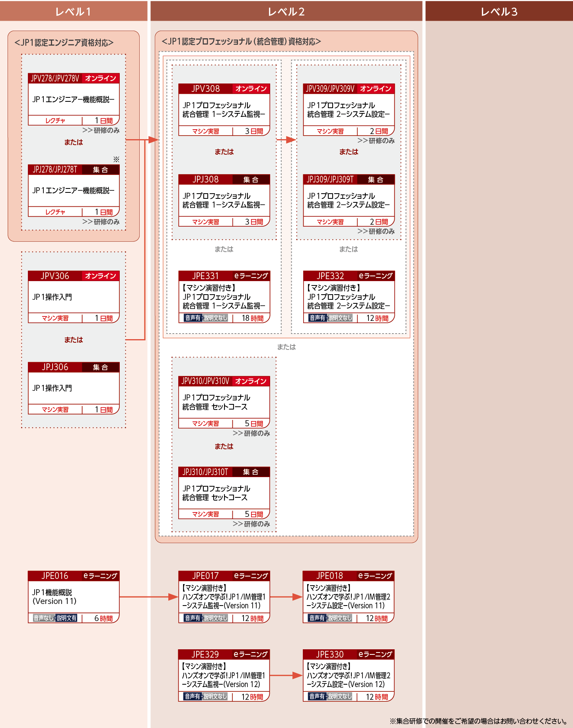The width and height of the screenshot is (573, 728).
Task: Click the または above the JPV310 set course
Action: (x=286, y=347)
